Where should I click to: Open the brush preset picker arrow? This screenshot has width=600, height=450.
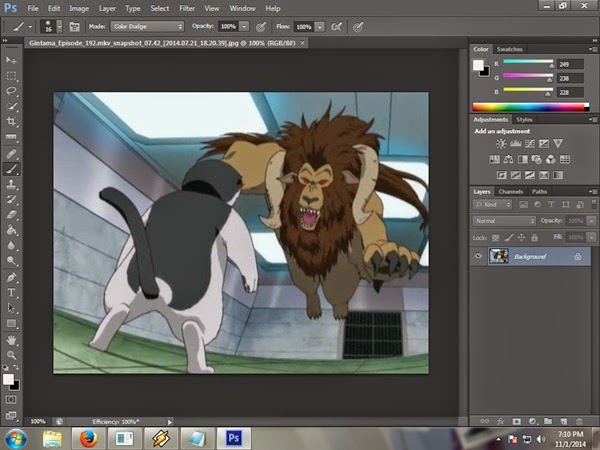(x=59, y=26)
